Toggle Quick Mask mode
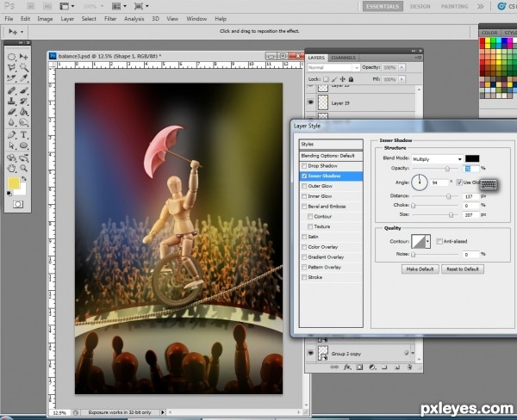This screenshot has width=517, height=420. tap(18, 205)
